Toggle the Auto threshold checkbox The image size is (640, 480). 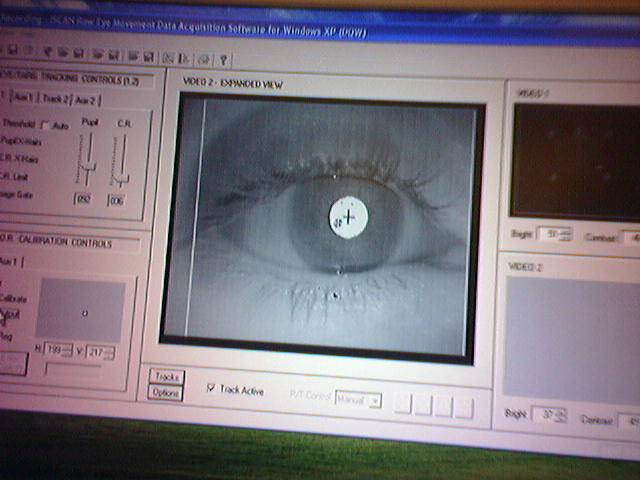click(44, 125)
